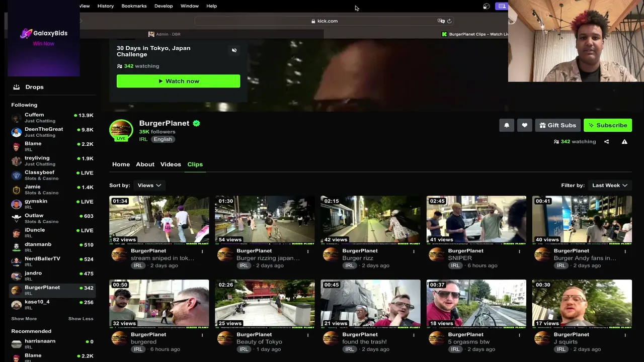
Task: Click dtanmanb's avatar in Following list
Action: [x=17, y=247]
